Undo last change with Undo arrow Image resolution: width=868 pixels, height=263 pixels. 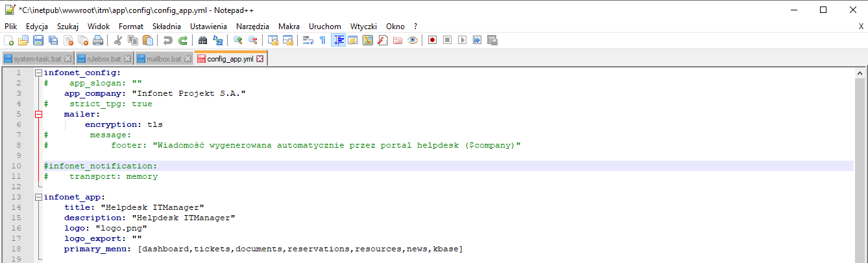168,40
